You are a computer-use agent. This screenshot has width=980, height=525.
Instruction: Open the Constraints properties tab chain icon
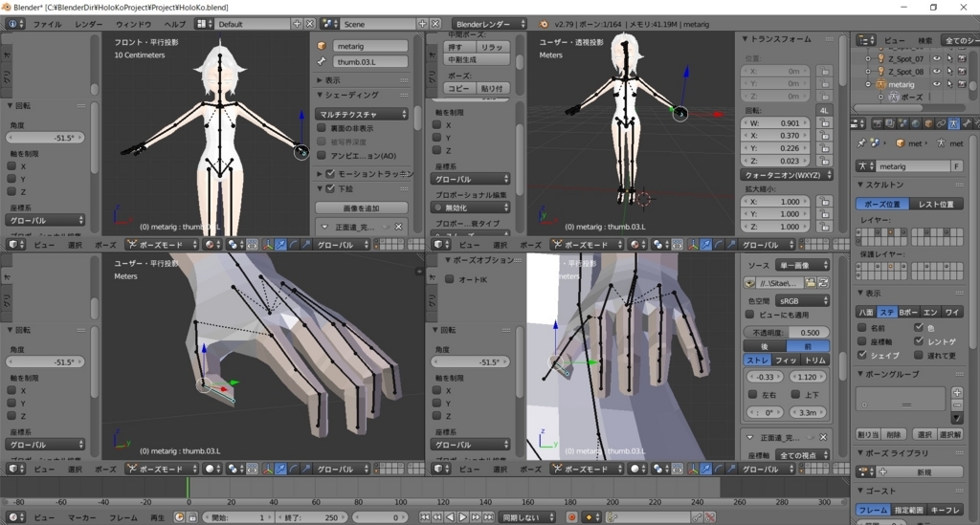pyautogui.click(x=942, y=123)
